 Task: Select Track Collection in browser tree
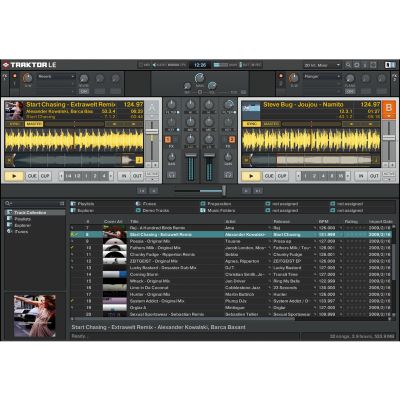35,212
